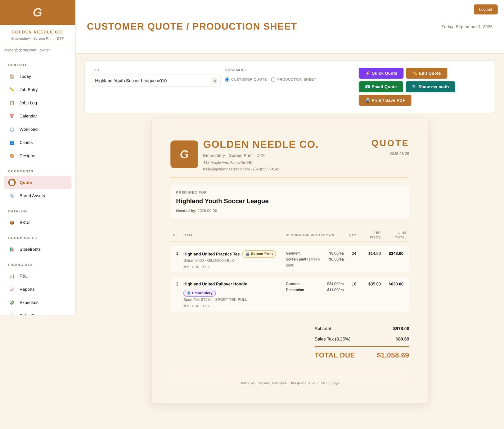Click the Email Quote button

pos(381,87)
